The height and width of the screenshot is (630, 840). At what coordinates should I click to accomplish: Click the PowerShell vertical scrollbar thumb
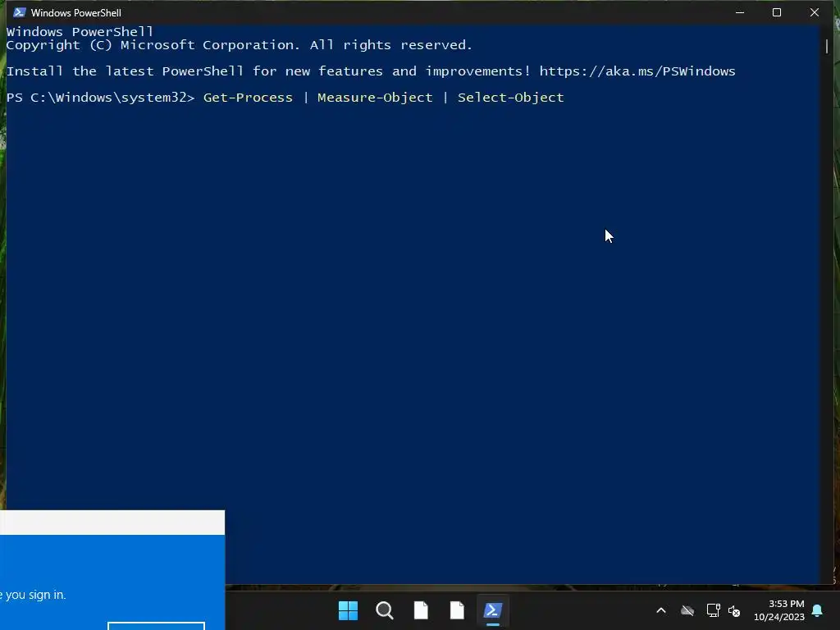tap(827, 47)
